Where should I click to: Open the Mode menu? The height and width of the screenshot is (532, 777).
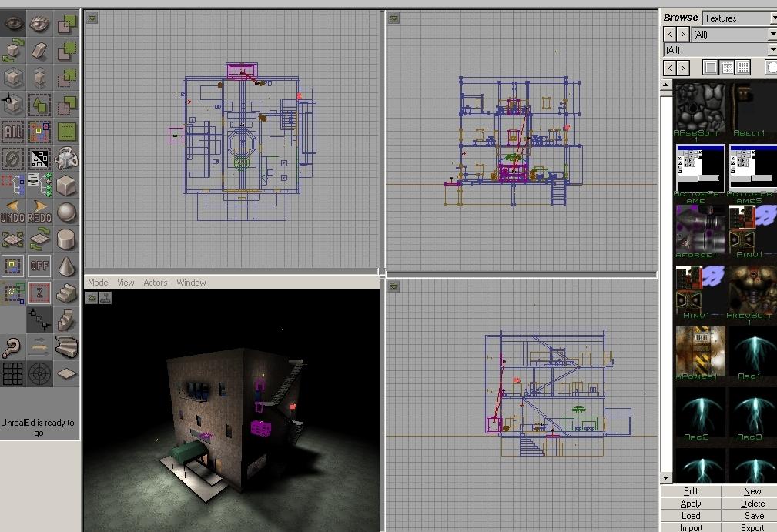pos(98,283)
